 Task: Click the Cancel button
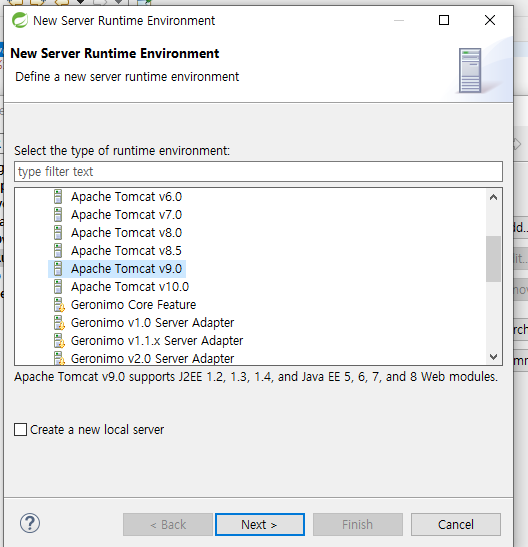click(x=455, y=524)
